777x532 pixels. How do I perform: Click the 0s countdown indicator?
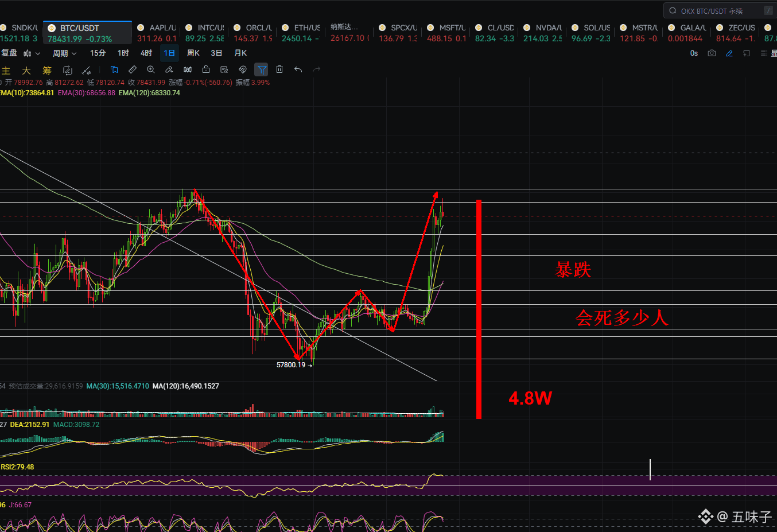point(694,53)
